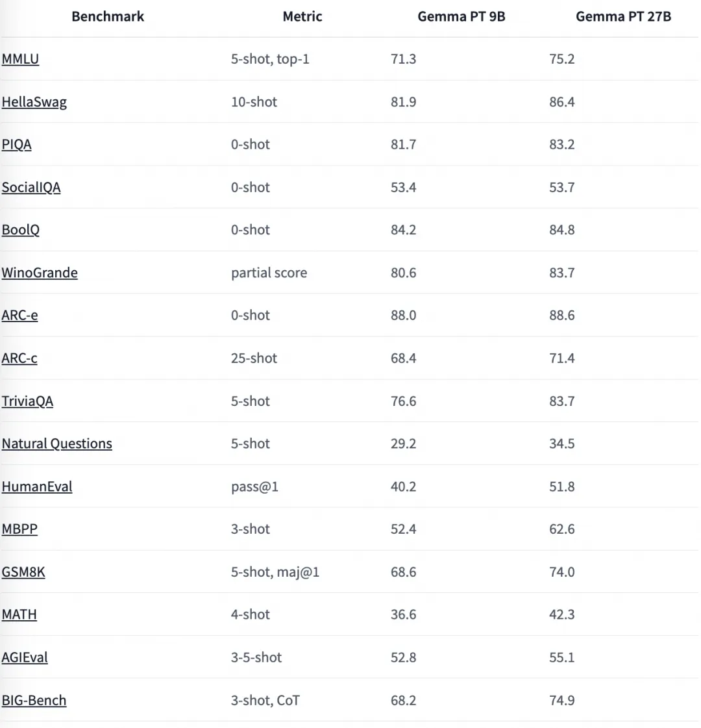
Task: Click the MATH benchmark link
Action: tap(19, 614)
